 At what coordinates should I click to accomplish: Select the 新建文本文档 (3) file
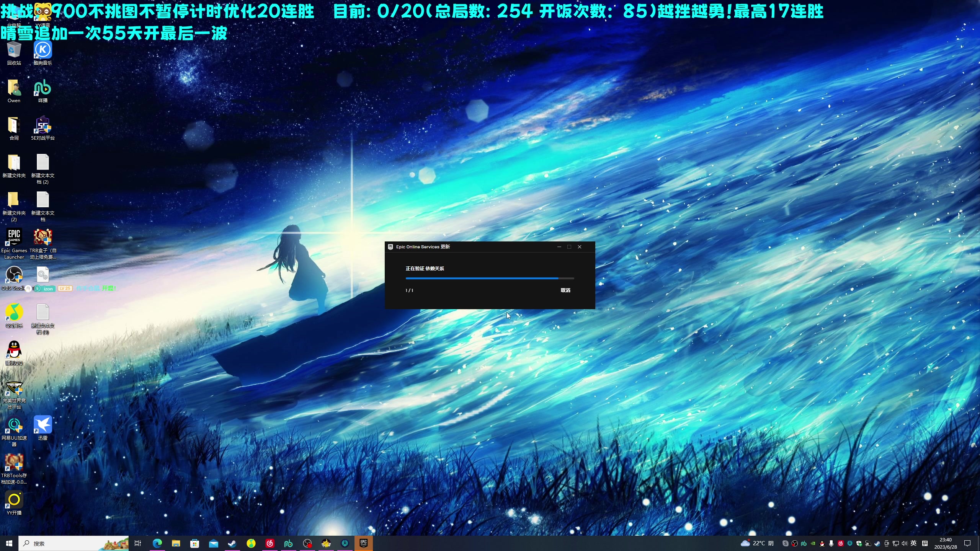pos(42,319)
